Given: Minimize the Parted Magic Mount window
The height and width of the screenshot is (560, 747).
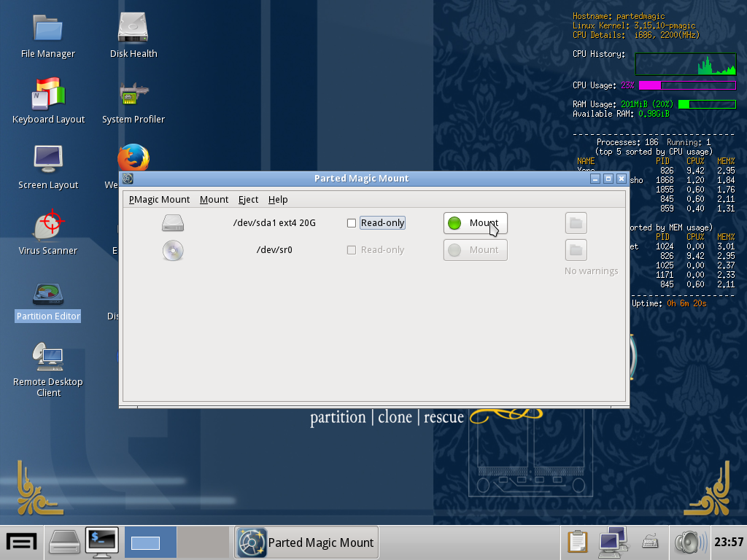Looking at the screenshot, I should [x=595, y=179].
